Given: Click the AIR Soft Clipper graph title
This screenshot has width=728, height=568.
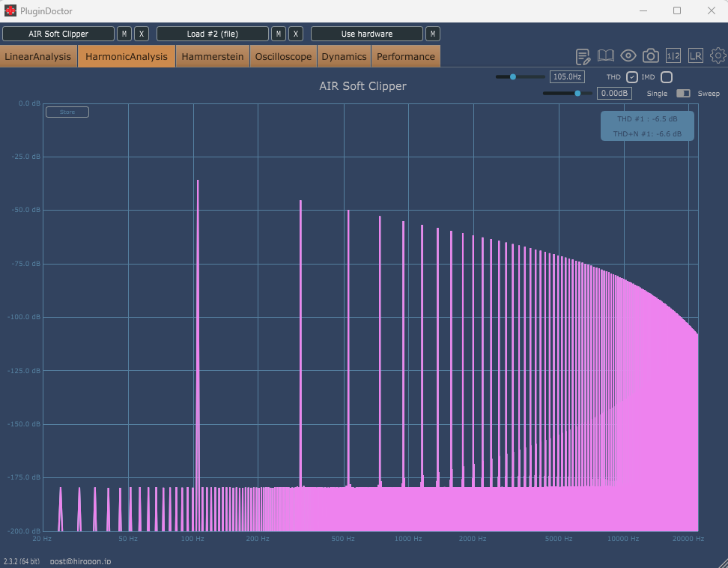Looking at the screenshot, I should click(x=363, y=86).
